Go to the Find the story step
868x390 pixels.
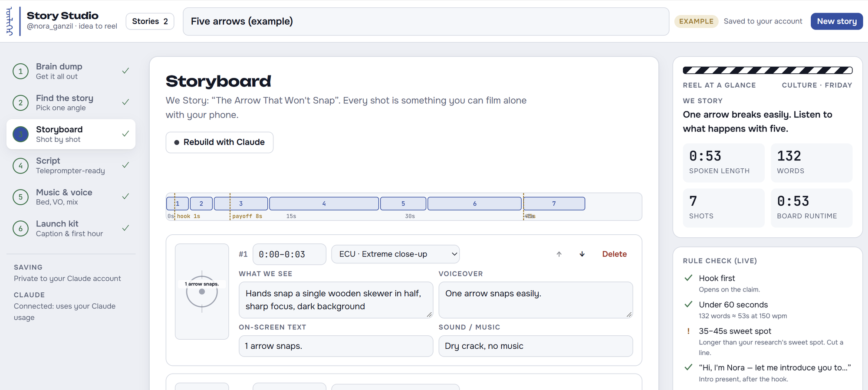click(x=71, y=103)
